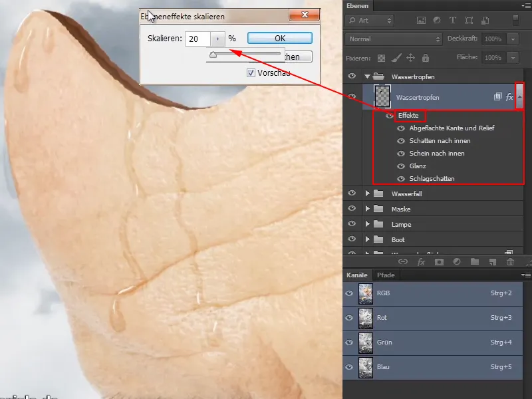Select the smart object filter icon
532x399 pixels.
coord(485,21)
